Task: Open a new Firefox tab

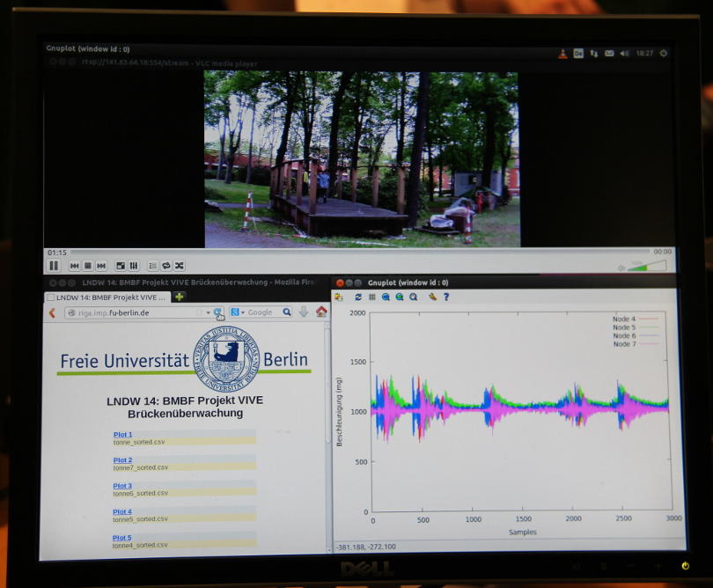Action: (x=180, y=297)
